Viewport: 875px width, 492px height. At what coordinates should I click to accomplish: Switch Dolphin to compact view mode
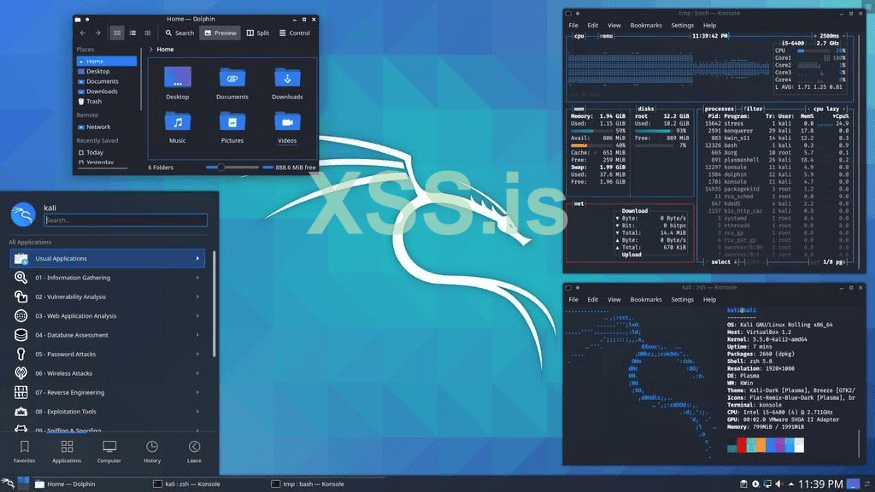132,33
